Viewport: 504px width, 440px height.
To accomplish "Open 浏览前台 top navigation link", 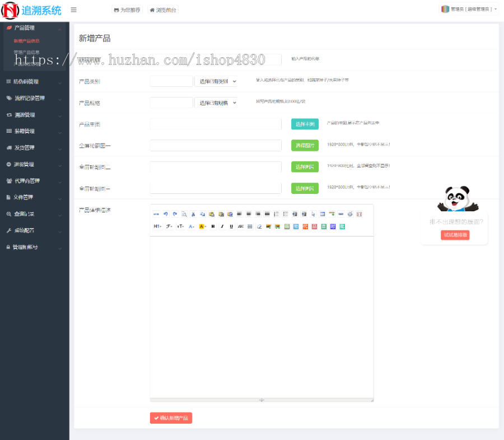I will pyautogui.click(x=163, y=10).
